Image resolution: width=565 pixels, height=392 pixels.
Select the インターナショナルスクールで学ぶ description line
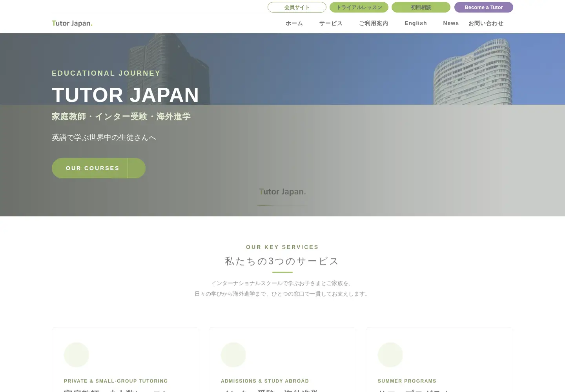click(282, 283)
